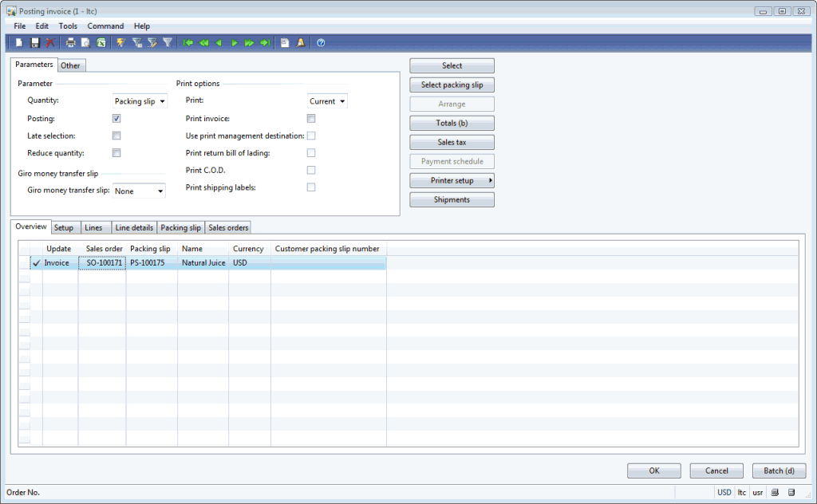Click the database icon in status bar

(x=791, y=493)
